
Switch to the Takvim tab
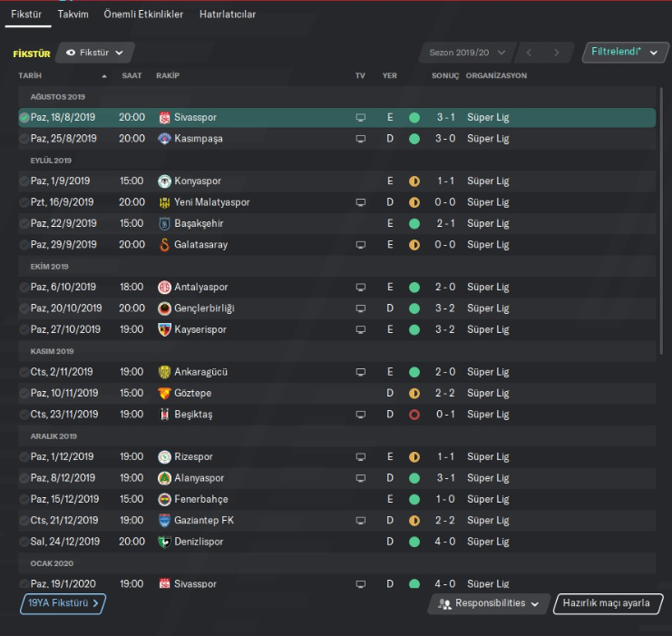(x=73, y=15)
